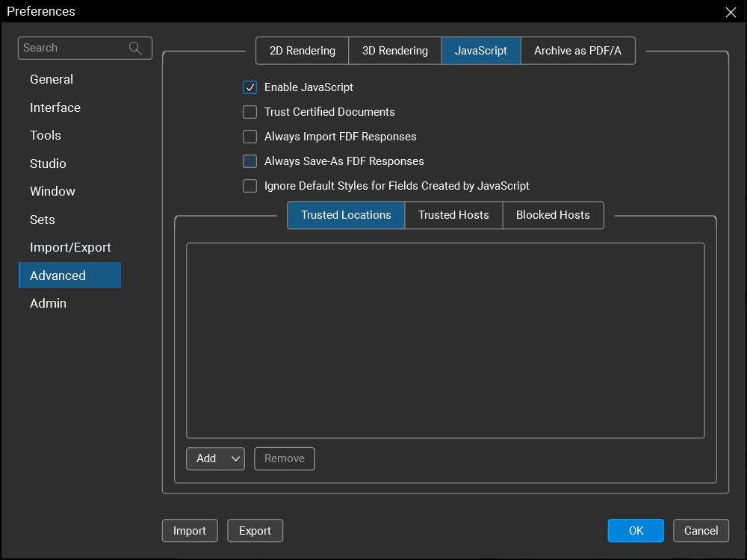The image size is (747, 560).
Task: Type in the Search preferences field
Action: (73, 49)
